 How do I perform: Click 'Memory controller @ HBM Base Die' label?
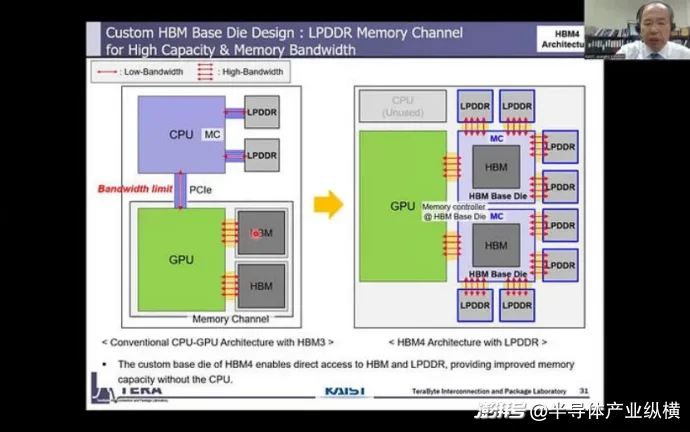click(455, 211)
